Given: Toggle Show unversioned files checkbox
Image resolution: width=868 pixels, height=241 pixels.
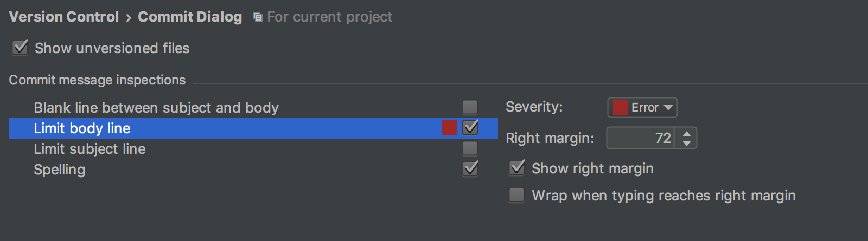Looking at the screenshot, I should [x=20, y=48].
